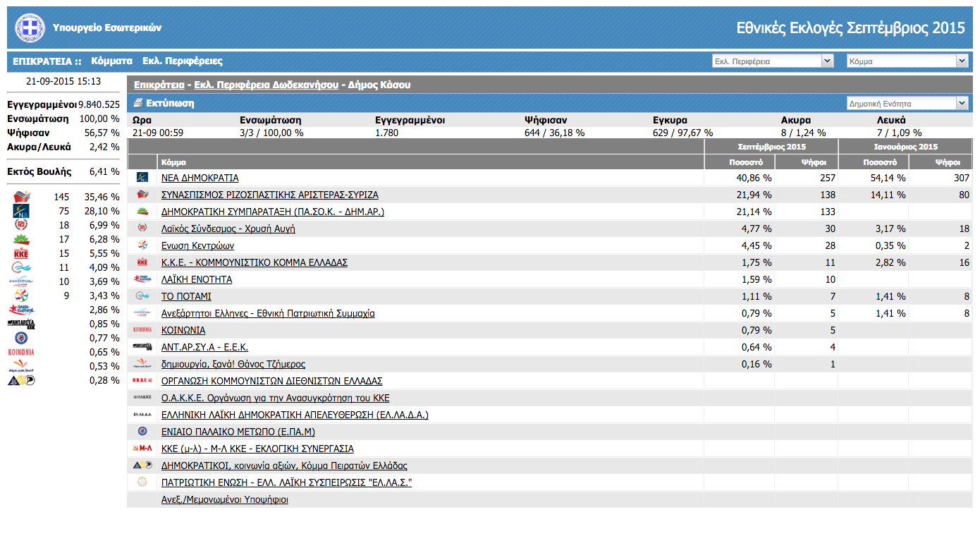Open the ΚΟΙΝΩΝΙΑ party link
The height and width of the screenshot is (560, 980).
[x=183, y=330]
